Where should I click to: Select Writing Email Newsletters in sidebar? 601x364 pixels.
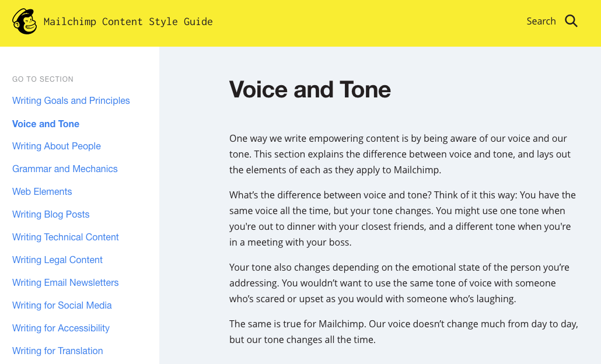pyautogui.click(x=65, y=282)
